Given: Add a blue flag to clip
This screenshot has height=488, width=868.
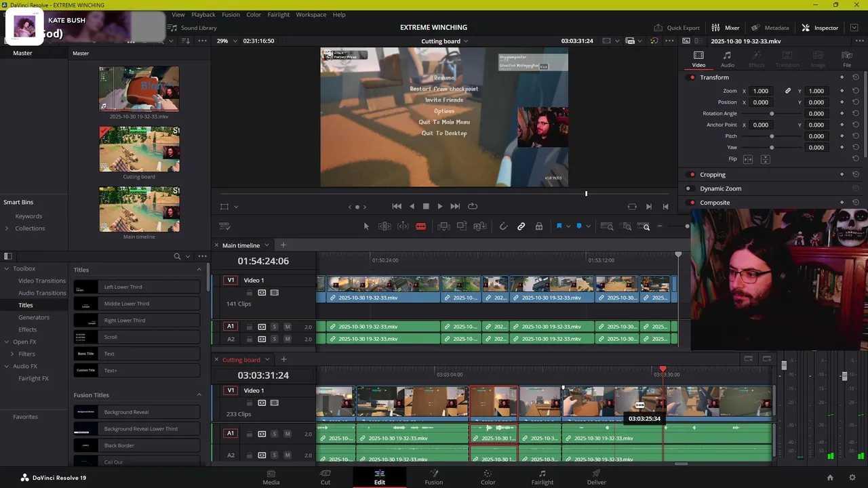Looking at the screenshot, I should click(x=559, y=226).
